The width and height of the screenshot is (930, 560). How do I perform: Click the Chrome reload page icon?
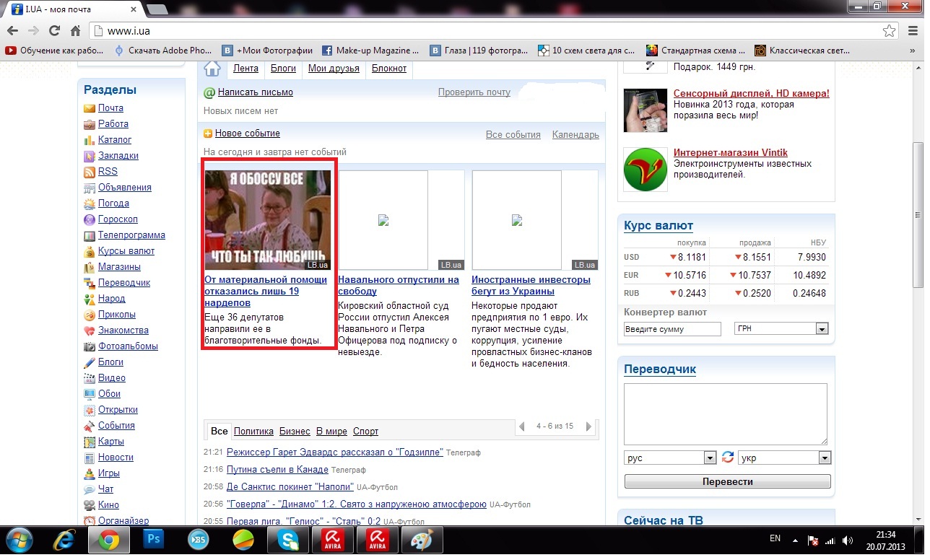pos(54,31)
